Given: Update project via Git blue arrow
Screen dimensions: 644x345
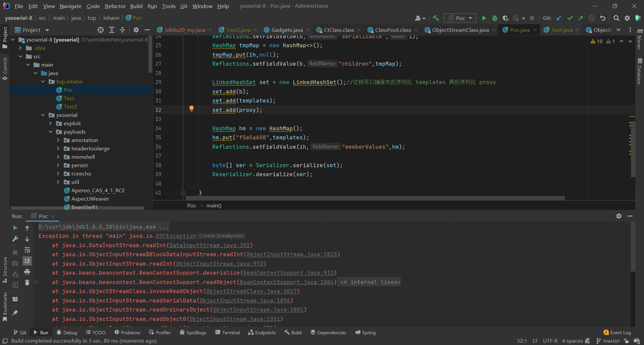Looking at the screenshot, I should point(559,18).
